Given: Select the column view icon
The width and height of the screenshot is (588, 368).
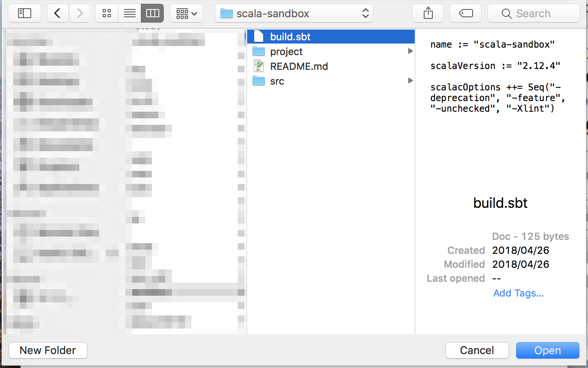Looking at the screenshot, I should [x=152, y=13].
